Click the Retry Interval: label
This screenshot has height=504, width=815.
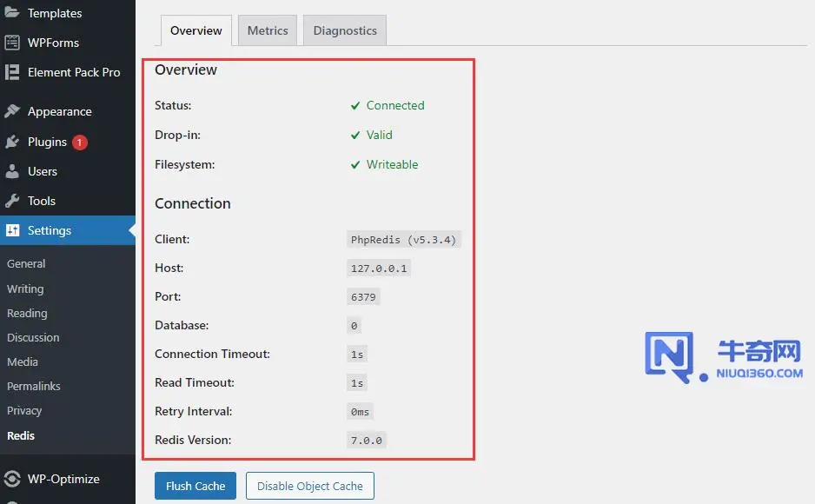coord(194,411)
